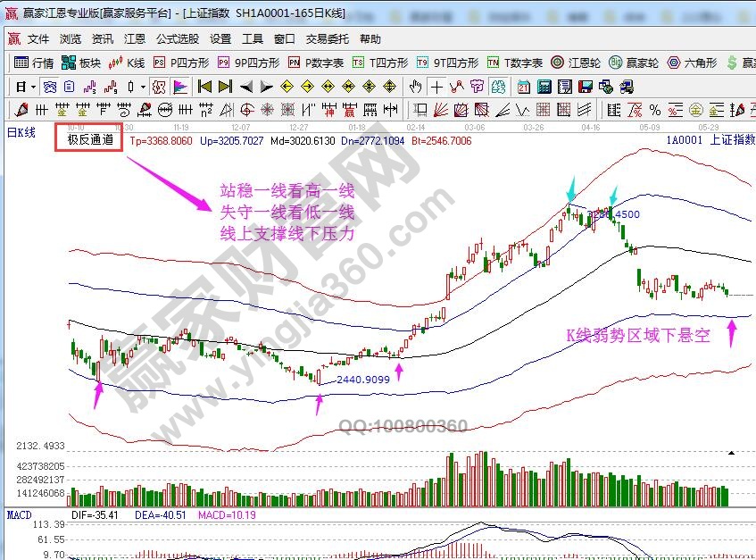
Task: Jump to first bar with skip-back arrow
Action: [204, 87]
